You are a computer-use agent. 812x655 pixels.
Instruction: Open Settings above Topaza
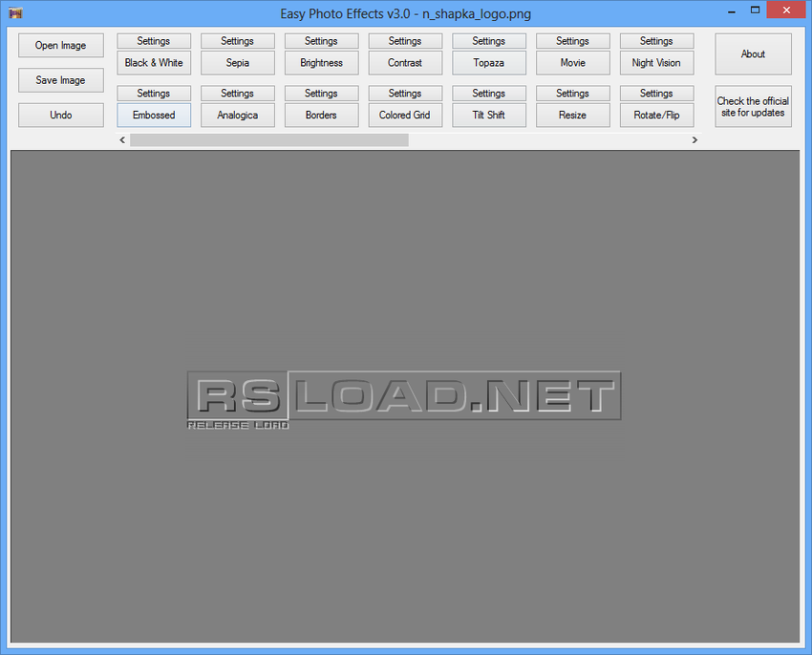coord(489,41)
